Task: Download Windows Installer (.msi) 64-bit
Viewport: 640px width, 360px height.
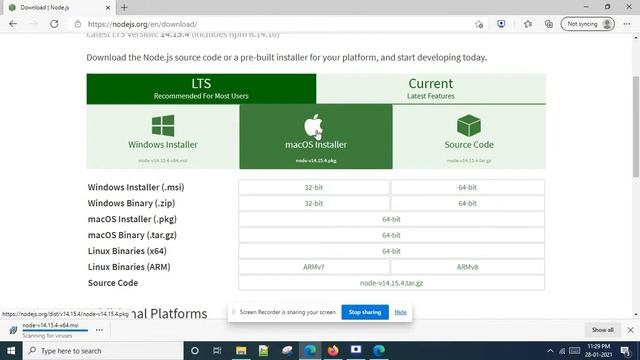Action: 467,187
